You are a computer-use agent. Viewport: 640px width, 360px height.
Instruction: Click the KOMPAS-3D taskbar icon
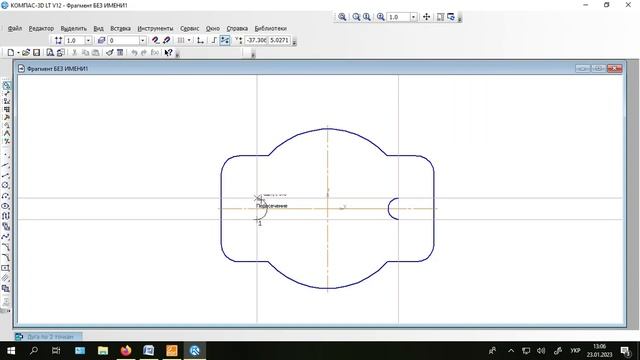coord(195,351)
